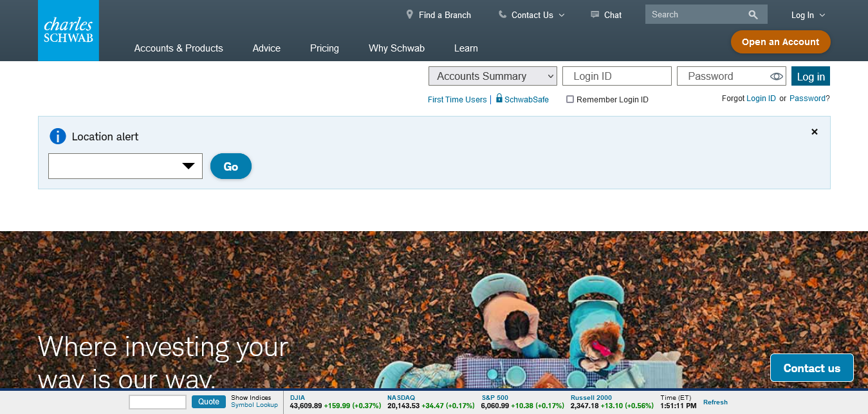Image resolution: width=868 pixels, height=414 pixels.
Task: Open the Pricing menu
Action: [x=324, y=48]
